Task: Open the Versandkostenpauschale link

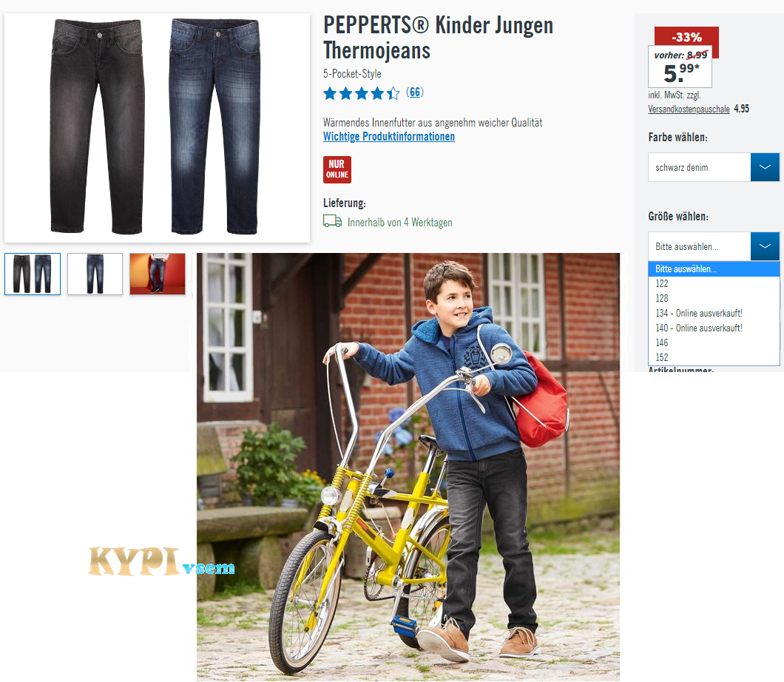Action: tap(689, 109)
